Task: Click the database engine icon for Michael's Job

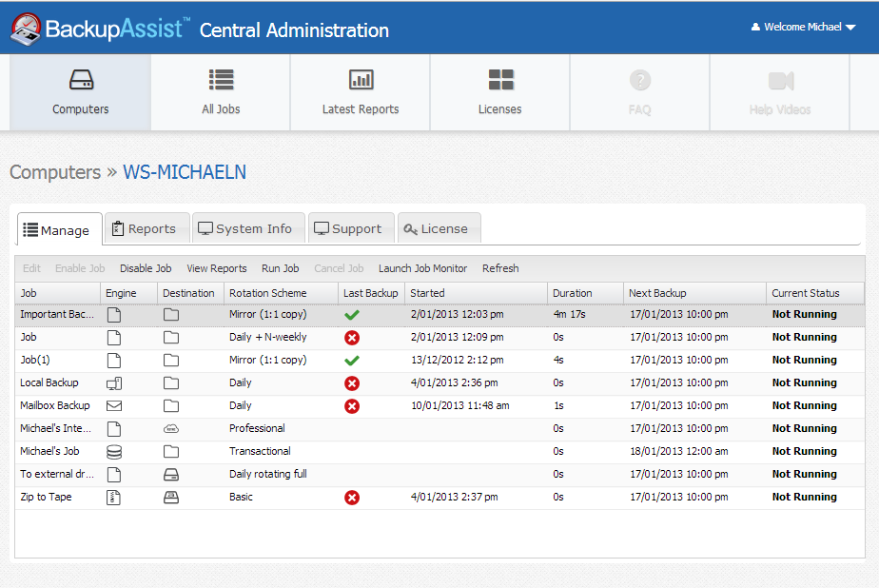Action: tap(114, 452)
